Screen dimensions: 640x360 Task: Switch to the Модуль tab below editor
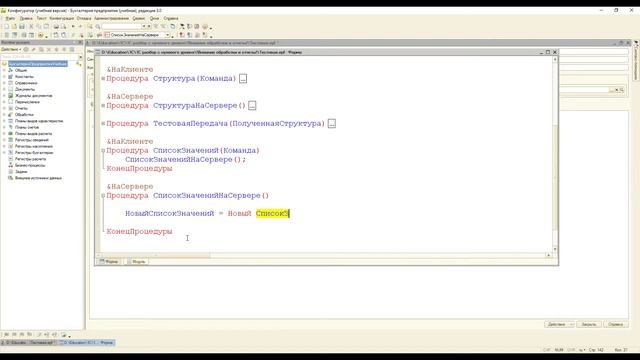(136, 262)
